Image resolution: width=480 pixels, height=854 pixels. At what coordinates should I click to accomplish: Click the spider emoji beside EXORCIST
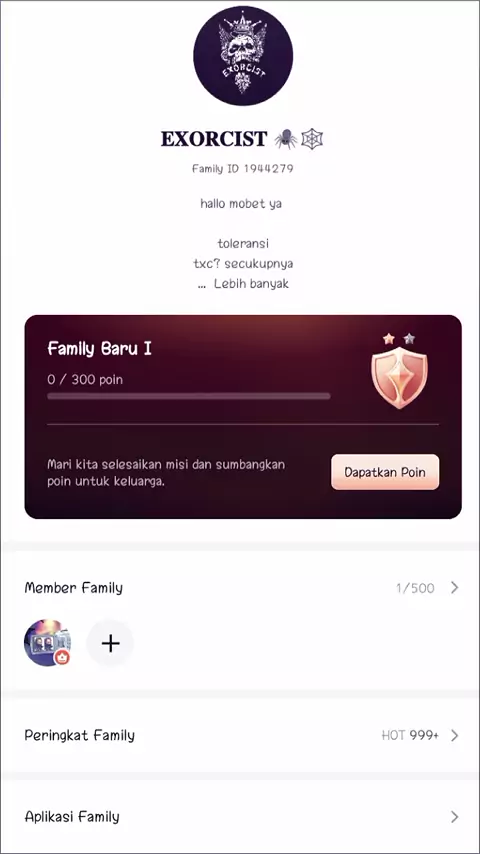[285, 139]
